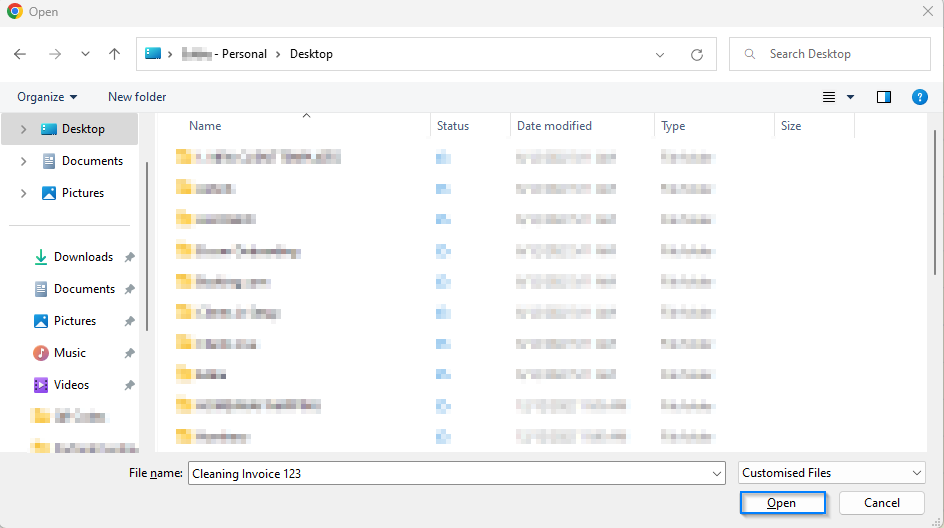Viewport: 944px width, 528px height.
Task: Click the Up one level arrow
Action: coord(114,54)
